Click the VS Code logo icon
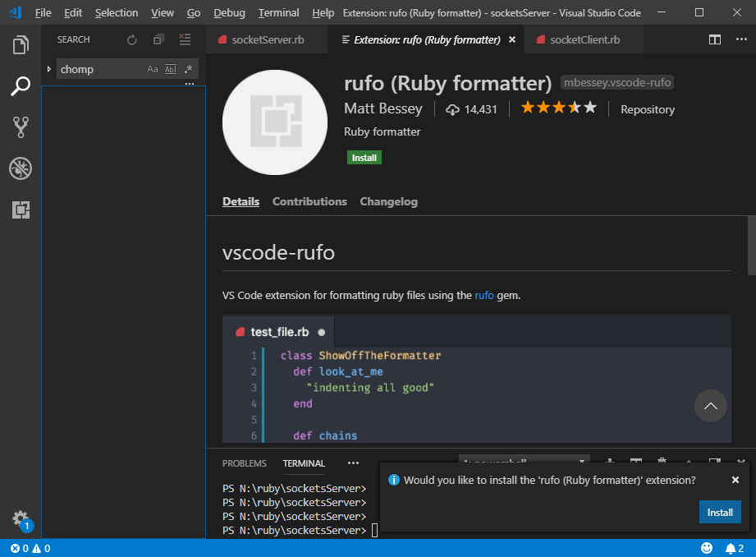Image resolution: width=756 pixels, height=557 pixels. click(x=16, y=12)
